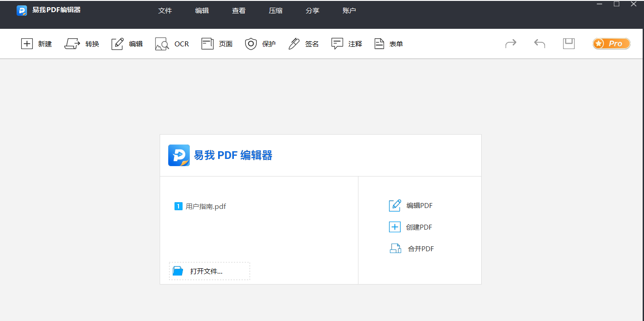The height and width of the screenshot is (321, 644).
Task: Minimize the application window
Action: [599, 4]
